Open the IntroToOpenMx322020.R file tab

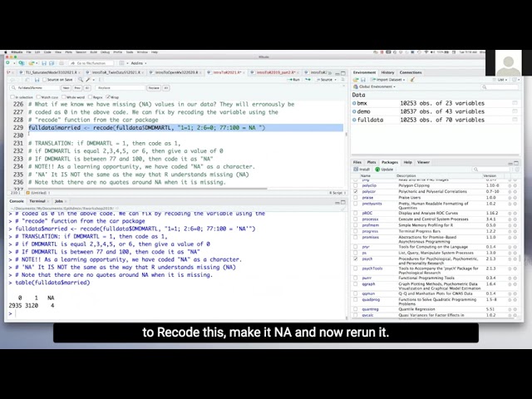(x=176, y=72)
